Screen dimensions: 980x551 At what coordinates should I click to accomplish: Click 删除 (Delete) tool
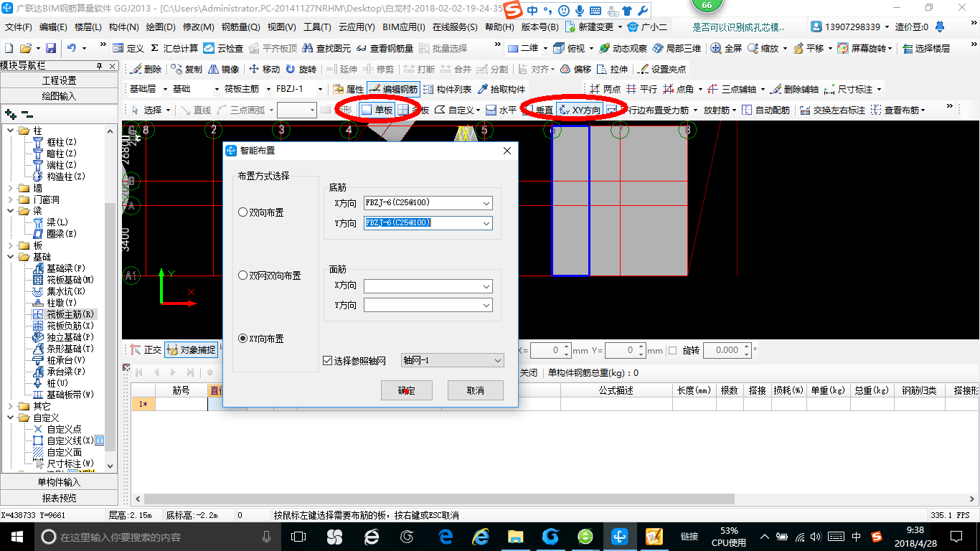pos(146,69)
